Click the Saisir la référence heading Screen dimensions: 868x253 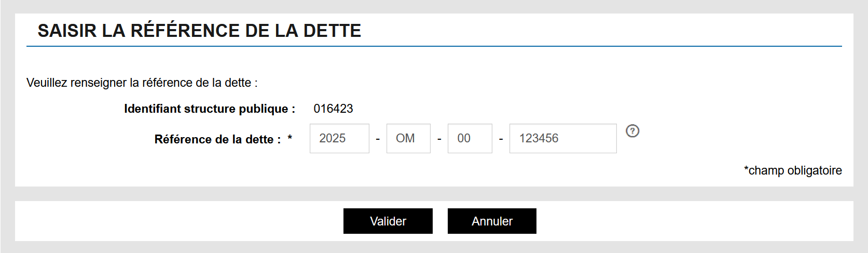click(199, 31)
